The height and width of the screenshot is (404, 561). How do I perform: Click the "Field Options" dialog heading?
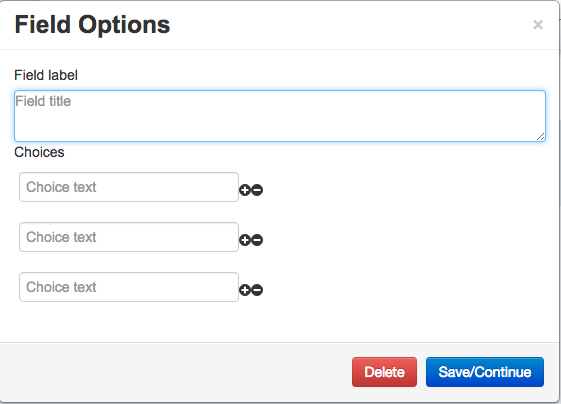click(x=92, y=25)
